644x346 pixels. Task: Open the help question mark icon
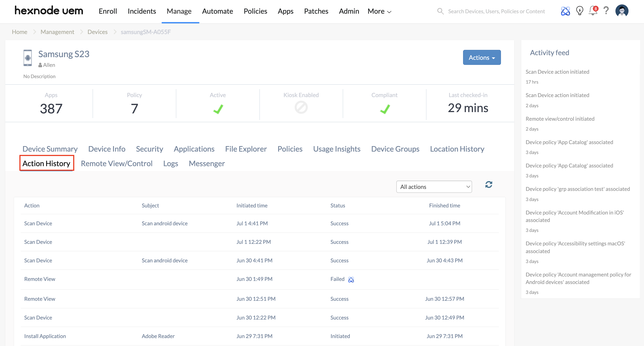pos(606,11)
